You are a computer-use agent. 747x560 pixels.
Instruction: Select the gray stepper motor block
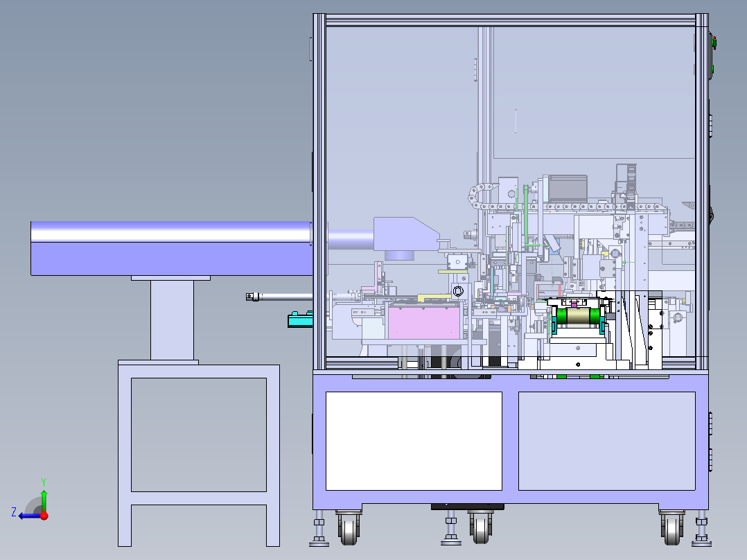point(568,188)
